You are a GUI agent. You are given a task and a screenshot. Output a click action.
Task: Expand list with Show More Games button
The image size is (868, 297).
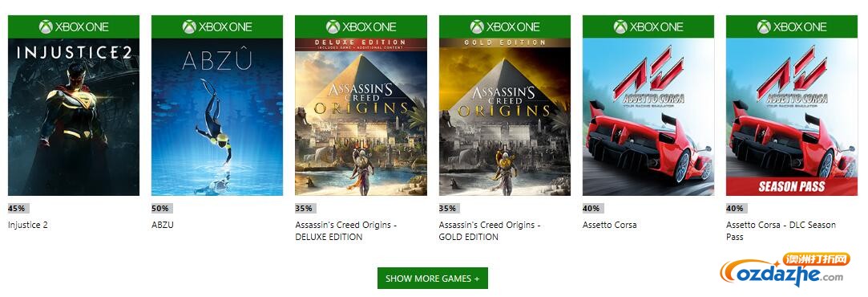432,279
